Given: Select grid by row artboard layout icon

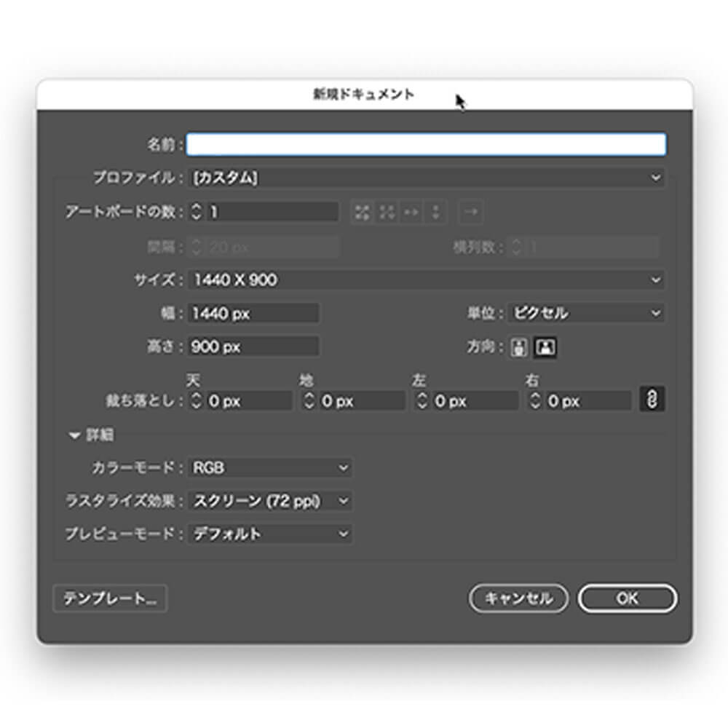Looking at the screenshot, I should click(362, 212).
